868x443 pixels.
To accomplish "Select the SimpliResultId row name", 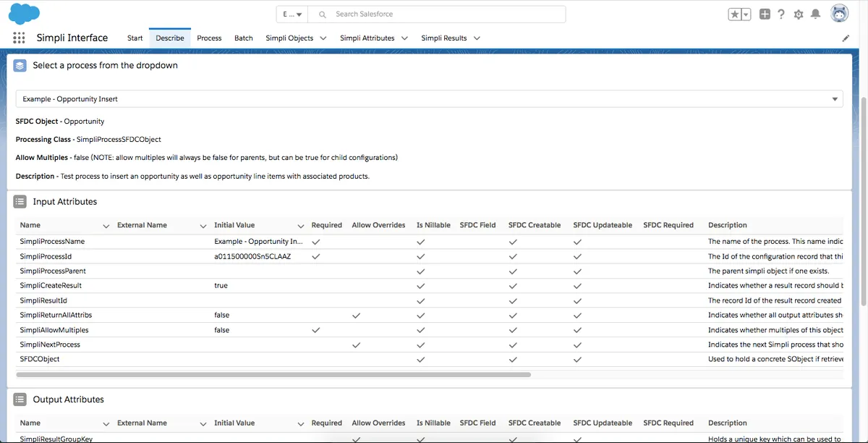I will click(43, 300).
